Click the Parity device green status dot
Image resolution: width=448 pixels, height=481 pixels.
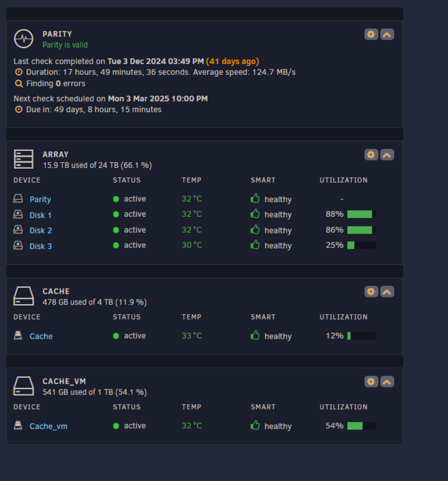pos(116,199)
